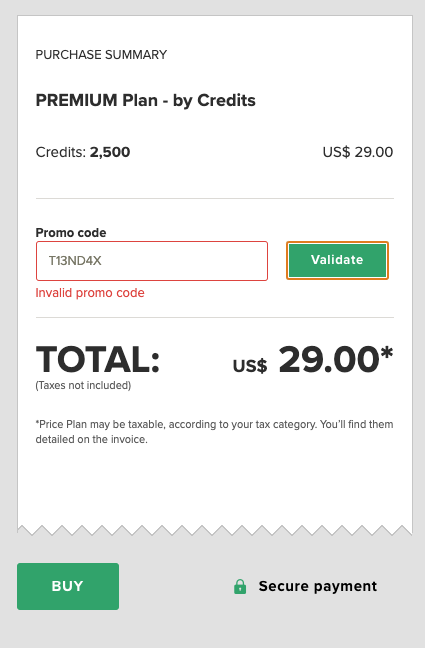Click the US$ currency prefix beside total
Viewport: 425px width, 648px height.
250,366
